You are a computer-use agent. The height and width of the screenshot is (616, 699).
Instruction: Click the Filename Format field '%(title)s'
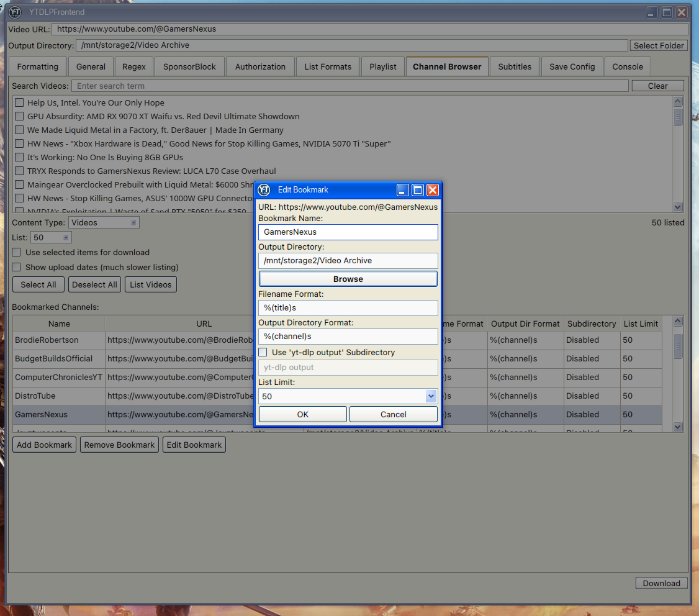pyautogui.click(x=348, y=308)
